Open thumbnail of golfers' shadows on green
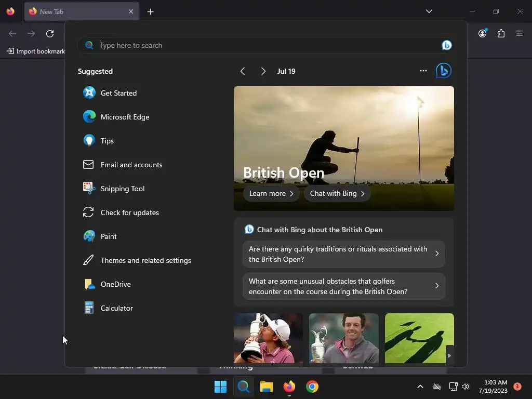 419,338
